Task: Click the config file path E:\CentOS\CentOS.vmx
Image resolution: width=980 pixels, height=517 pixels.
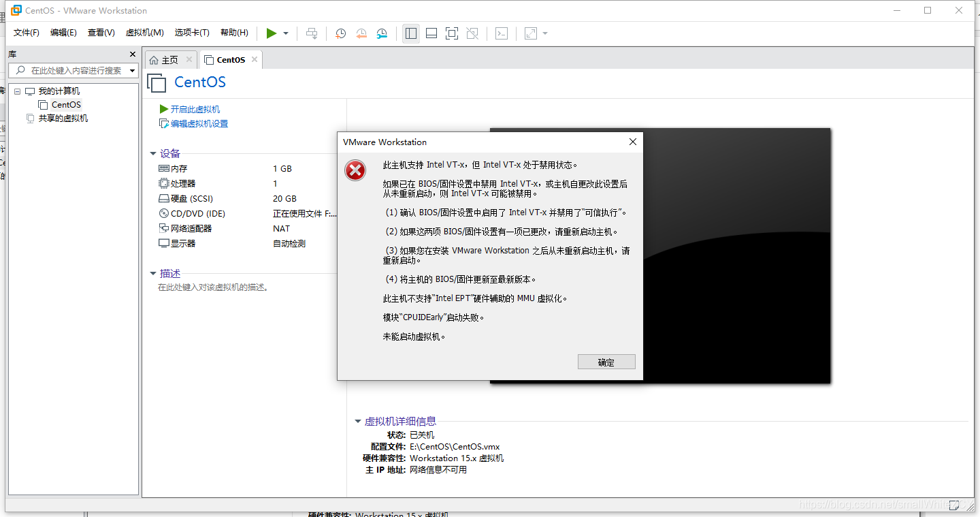Action: (x=455, y=447)
